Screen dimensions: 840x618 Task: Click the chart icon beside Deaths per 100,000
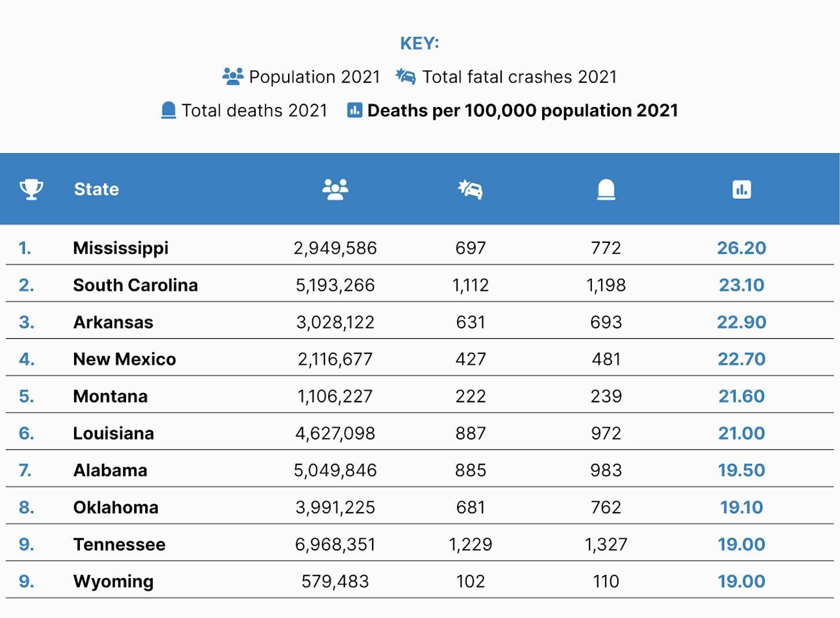[355, 110]
